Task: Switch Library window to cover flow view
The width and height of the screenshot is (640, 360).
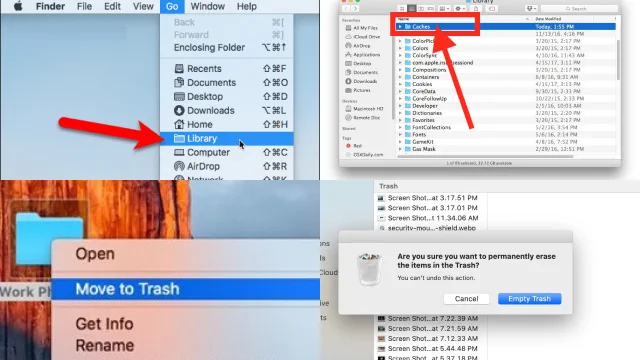Action: coord(431,9)
